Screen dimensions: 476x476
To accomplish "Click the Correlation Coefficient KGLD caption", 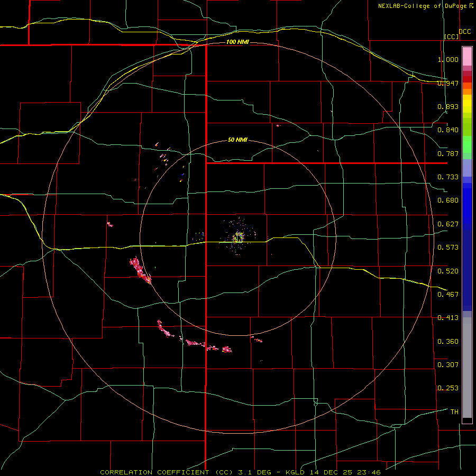I will pos(240,472).
